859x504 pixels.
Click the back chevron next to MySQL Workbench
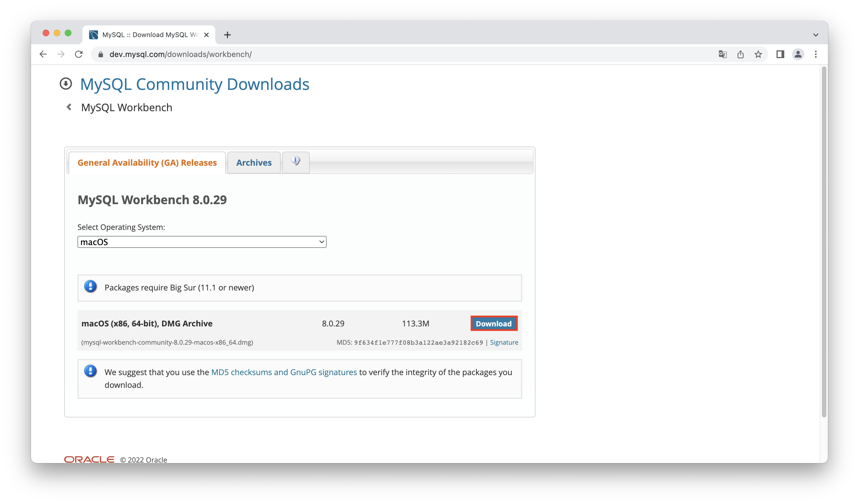pos(69,107)
